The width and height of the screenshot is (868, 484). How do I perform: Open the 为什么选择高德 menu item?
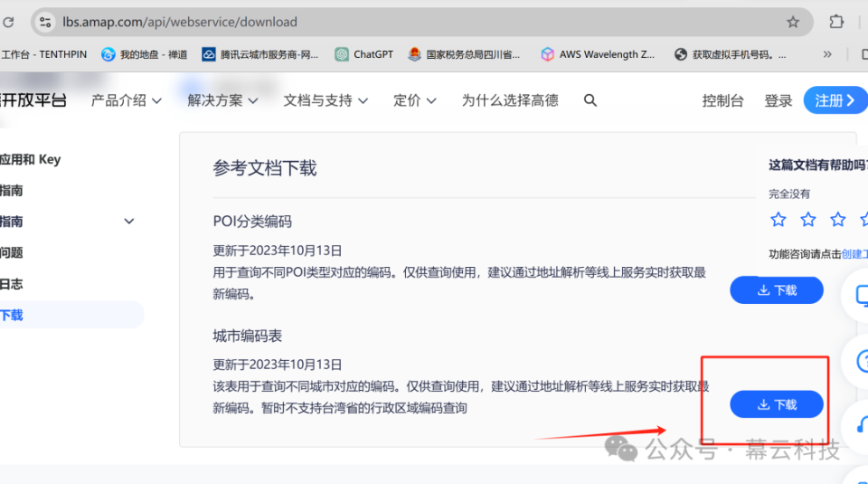point(510,100)
